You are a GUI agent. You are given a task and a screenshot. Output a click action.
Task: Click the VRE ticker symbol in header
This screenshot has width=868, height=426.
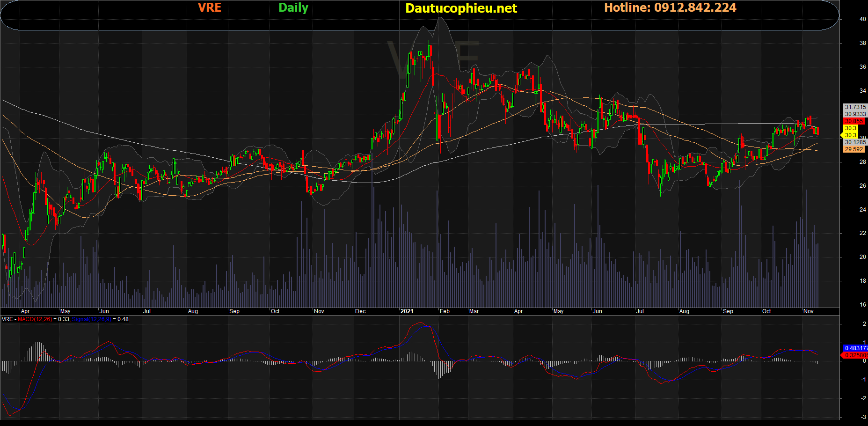tap(209, 8)
